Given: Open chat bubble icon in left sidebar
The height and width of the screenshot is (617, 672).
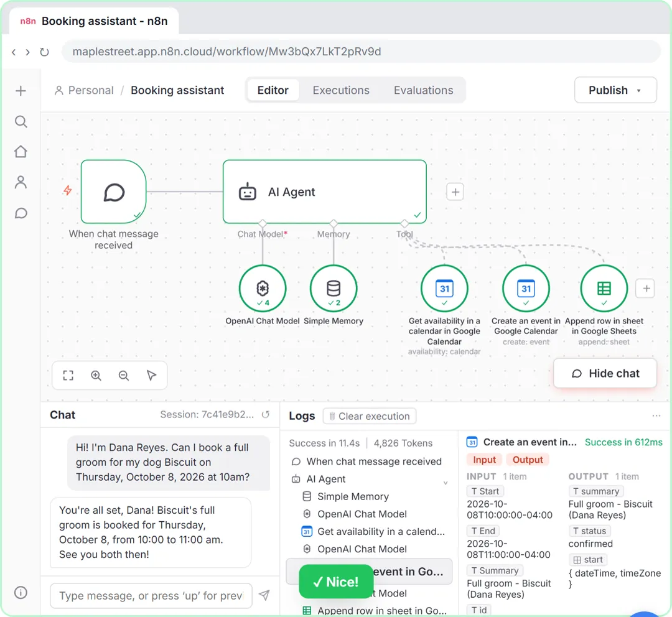Looking at the screenshot, I should click(x=21, y=213).
